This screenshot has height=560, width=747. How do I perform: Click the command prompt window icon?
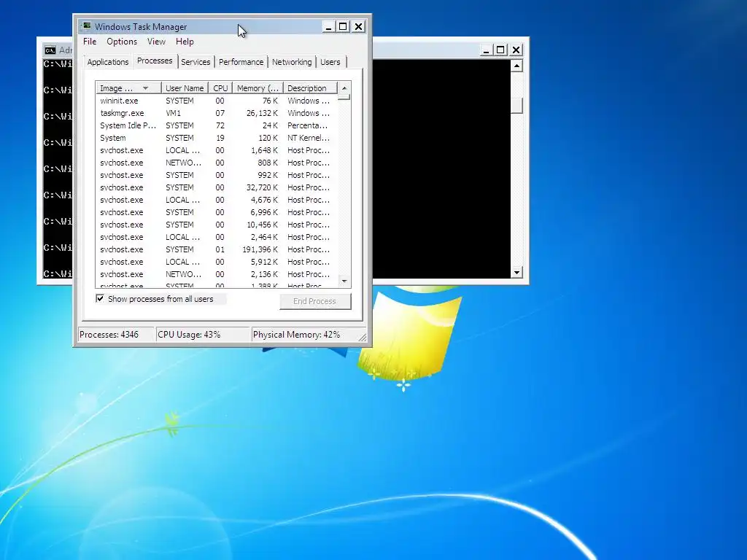[50, 50]
